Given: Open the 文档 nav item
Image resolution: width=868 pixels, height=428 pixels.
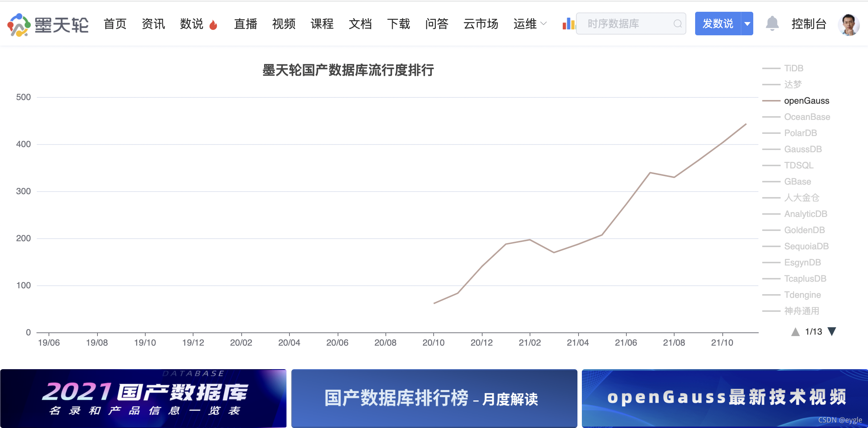Looking at the screenshot, I should pos(360,24).
